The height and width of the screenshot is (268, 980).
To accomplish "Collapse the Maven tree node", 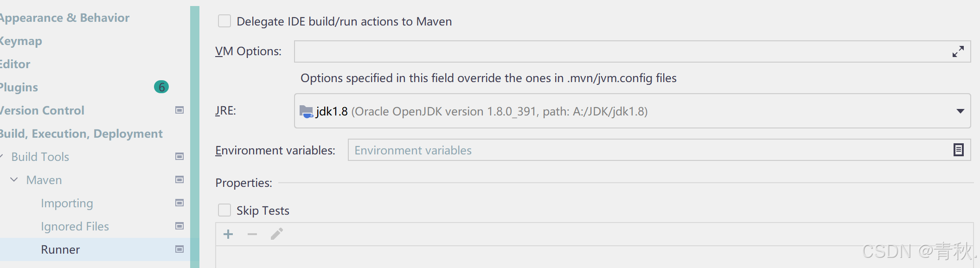I will (x=14, y=180).
